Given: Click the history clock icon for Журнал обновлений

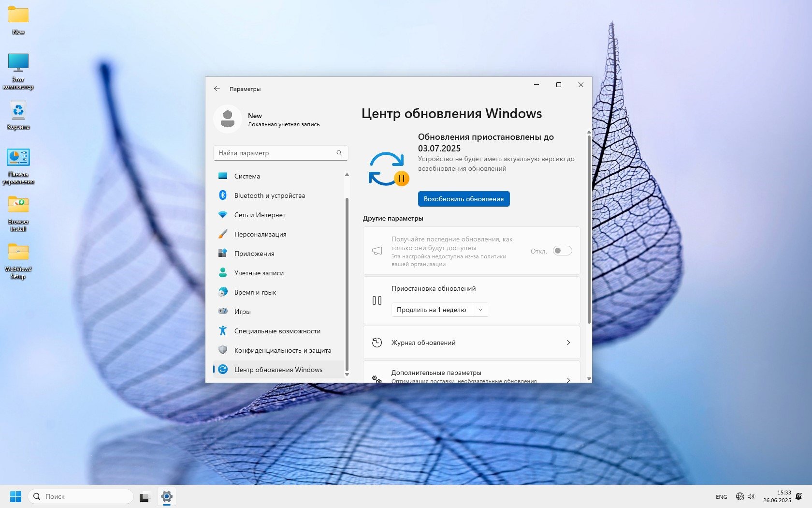Looking at the screenshot, I should tap(377, 343).
